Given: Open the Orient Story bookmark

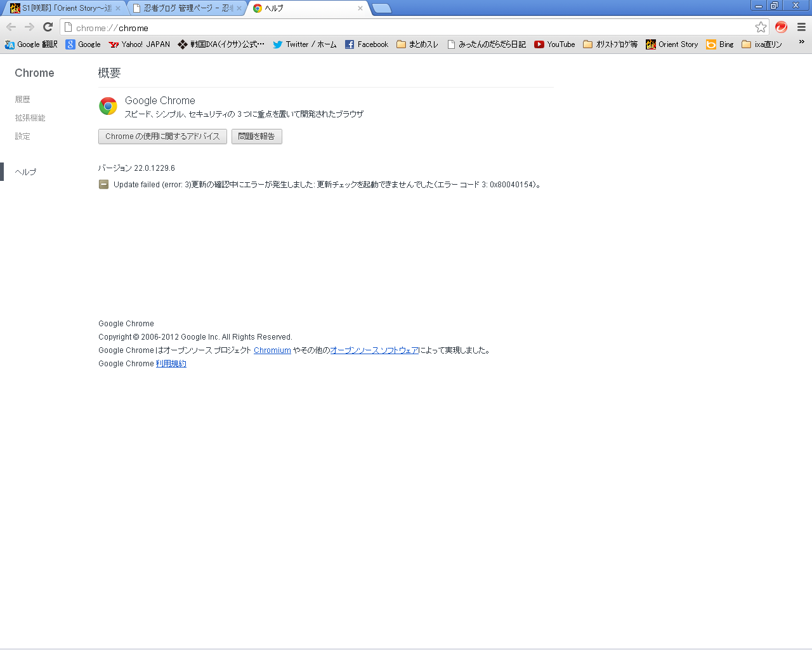Looking at the screenshot, I should (x=672, y=44).
